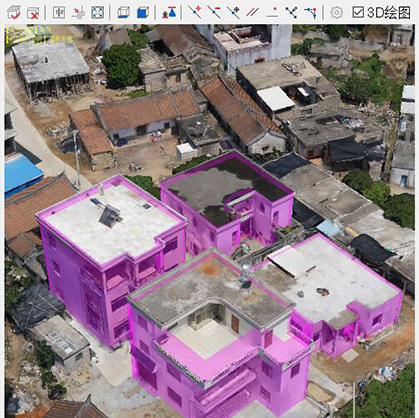Click the red parallel lines tool

pyautogui.click(x=252, y=13)
